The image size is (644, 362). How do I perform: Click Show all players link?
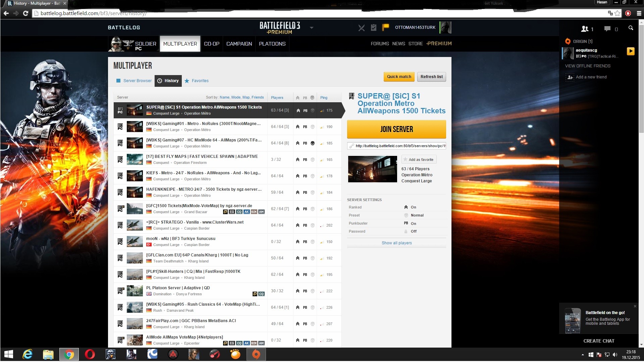[x=396, y=243]
